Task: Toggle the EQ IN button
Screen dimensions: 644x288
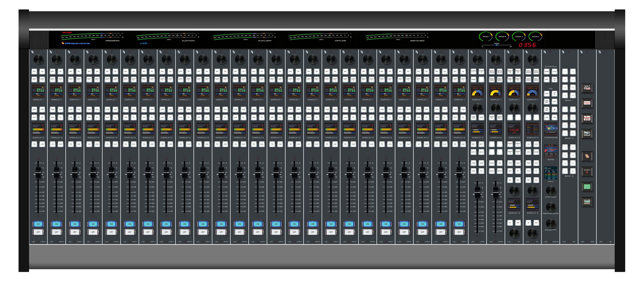Action: click(x=554, y=94)
